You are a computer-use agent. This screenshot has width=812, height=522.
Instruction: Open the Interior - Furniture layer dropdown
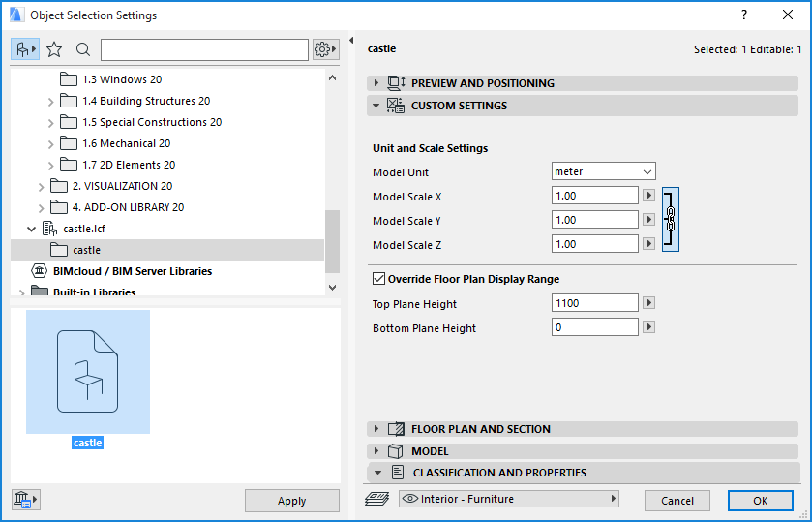(x=509, y=499)
